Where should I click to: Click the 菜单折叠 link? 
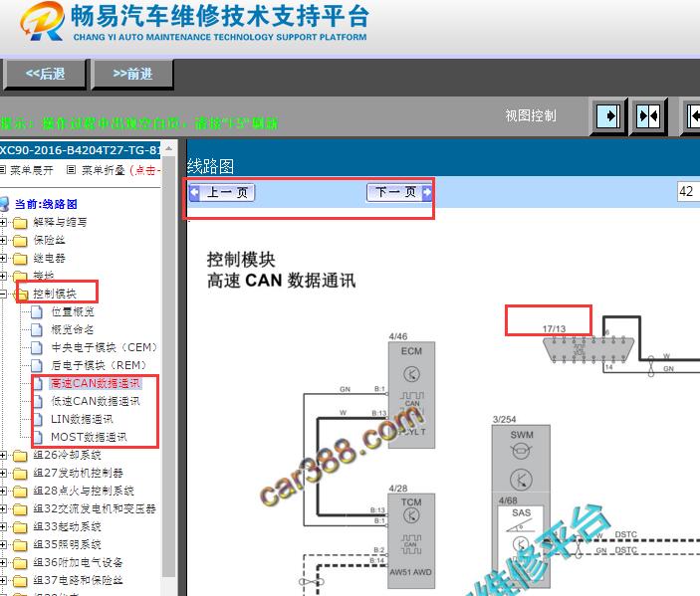point(103,170)
